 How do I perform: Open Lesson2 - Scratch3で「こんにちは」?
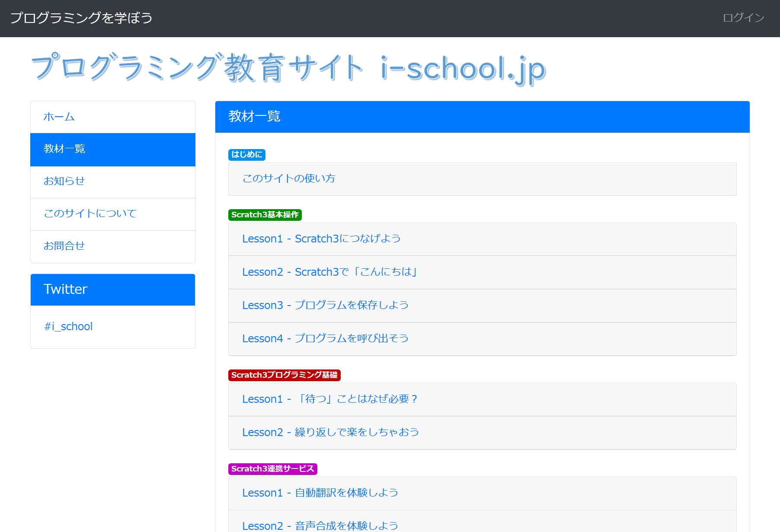tap(483, 273)
